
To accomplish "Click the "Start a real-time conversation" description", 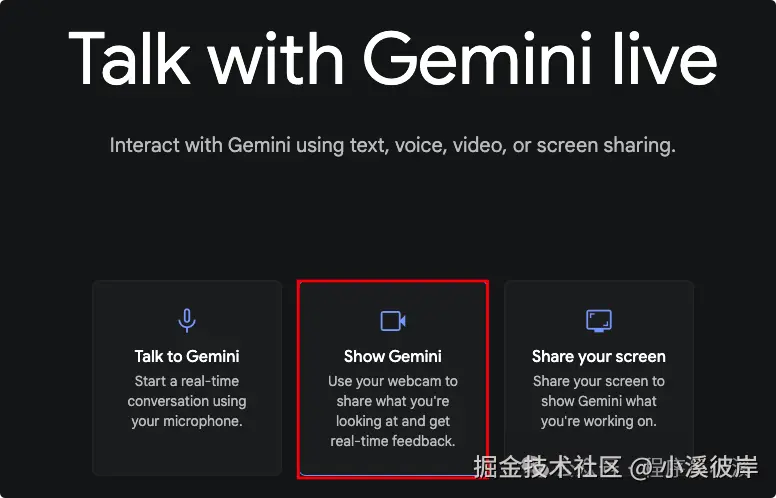I will (x=187, y=401).
